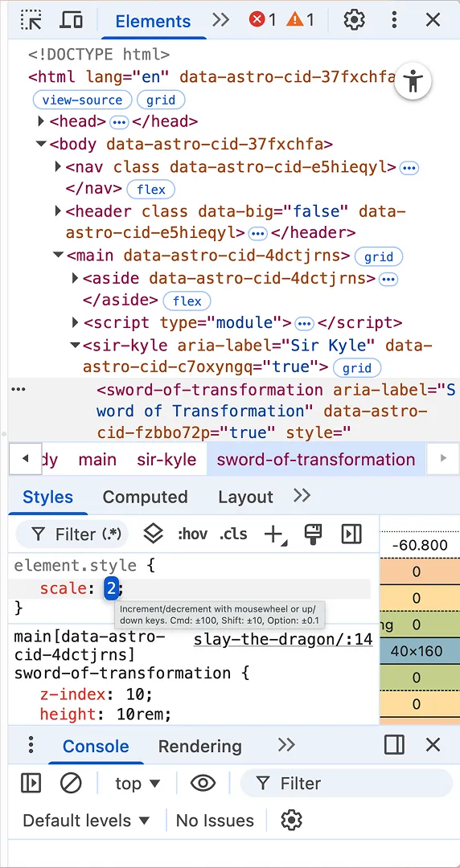
Task: Click the ellipsis in the header element
Action: pos(257,233)
